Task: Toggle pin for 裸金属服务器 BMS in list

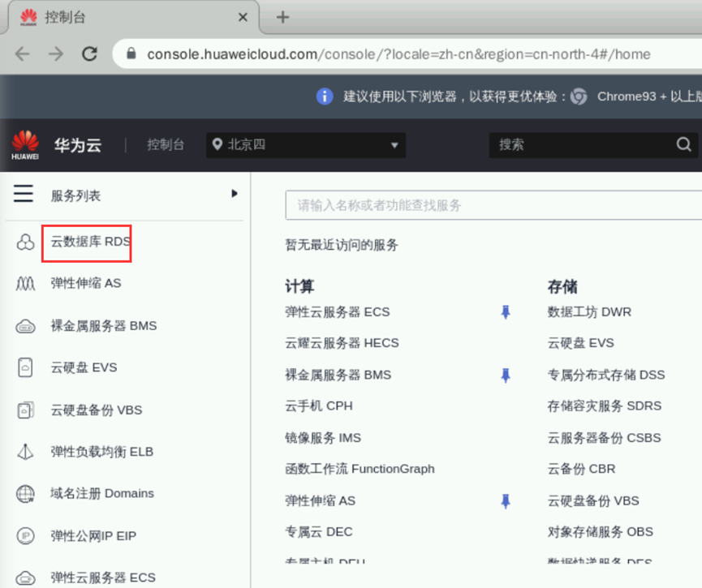Action: coord(506,375)
